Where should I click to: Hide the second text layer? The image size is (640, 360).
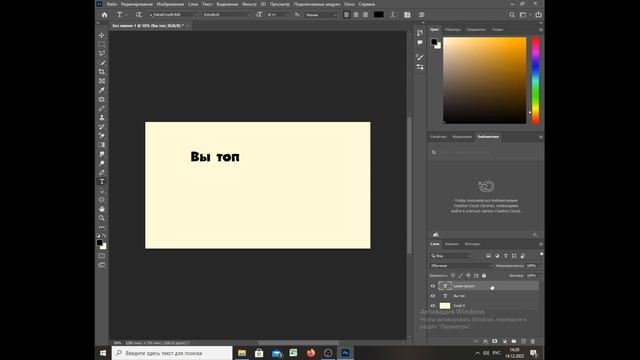433,296
